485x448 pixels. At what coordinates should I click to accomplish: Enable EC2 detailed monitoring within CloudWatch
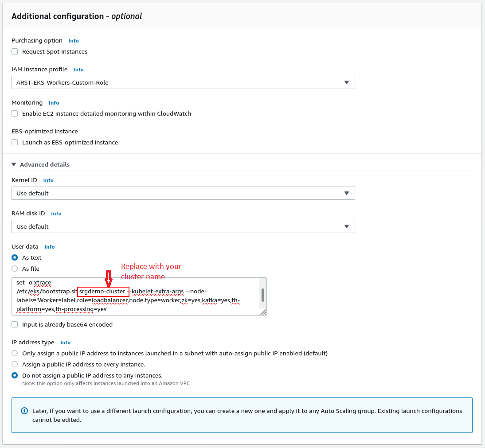pyautogui.click(x=15, y=113)
